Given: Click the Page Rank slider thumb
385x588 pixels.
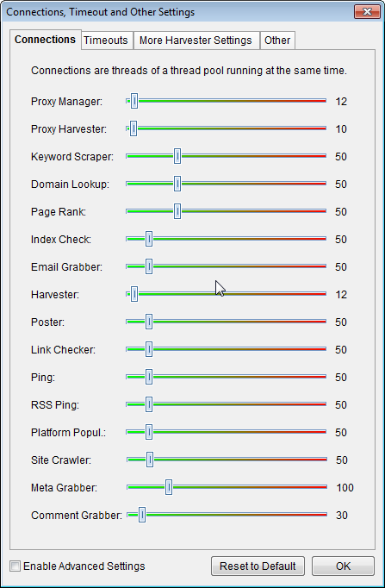Looking at the screenshot, I should point(177,211).
